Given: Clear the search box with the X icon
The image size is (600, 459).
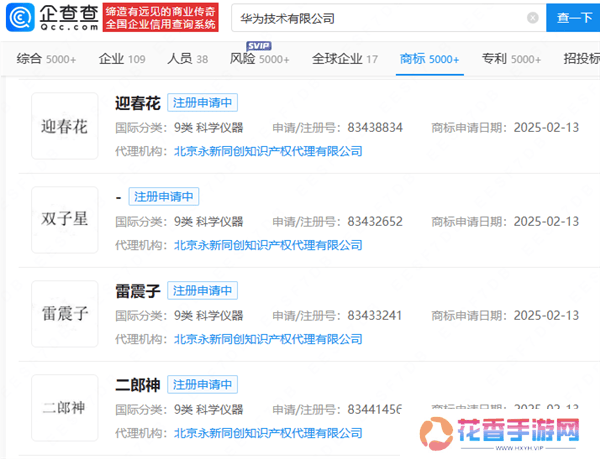Looking at the screenshot, I should click(533, 18).
